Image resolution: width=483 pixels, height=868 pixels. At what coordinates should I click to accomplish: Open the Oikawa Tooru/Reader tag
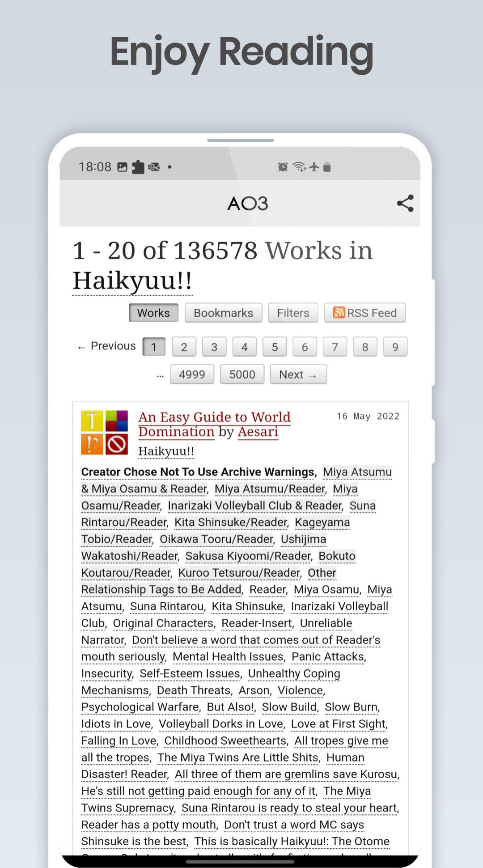[x=216, y=539]
